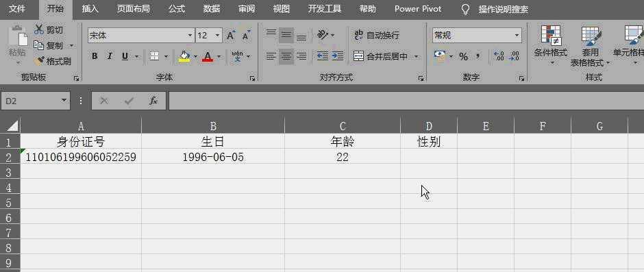The width and height of the screenshot is (644, 272).
Task: Click the Insert Function fx button
Action: click(x=153, y=101)
